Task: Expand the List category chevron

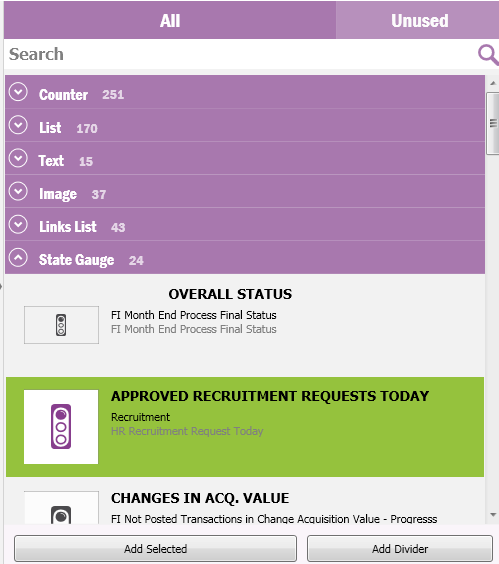Action: pyautogui.click(x=18, y=125)
